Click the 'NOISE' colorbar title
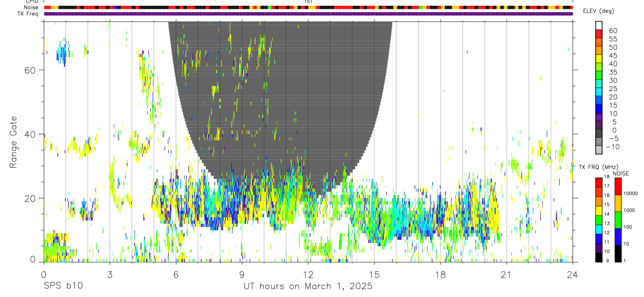The image size is (644, 297). point(620,173)
